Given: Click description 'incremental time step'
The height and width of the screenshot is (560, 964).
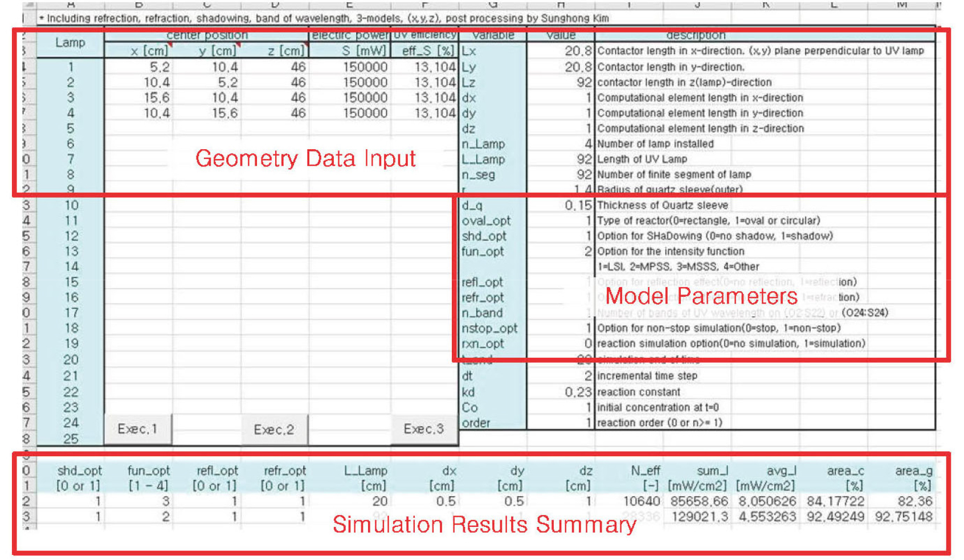Looking at the screenshot, I should (647, 376).
